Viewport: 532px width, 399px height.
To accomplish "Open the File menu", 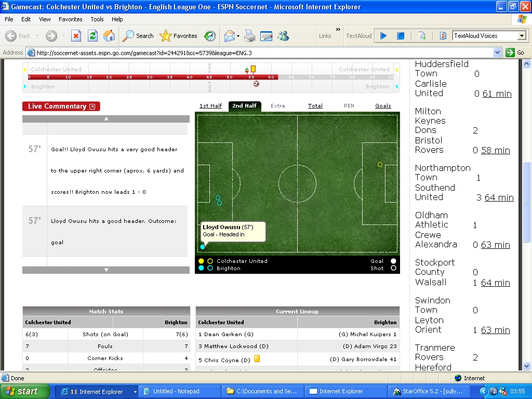I will (9, 19).
